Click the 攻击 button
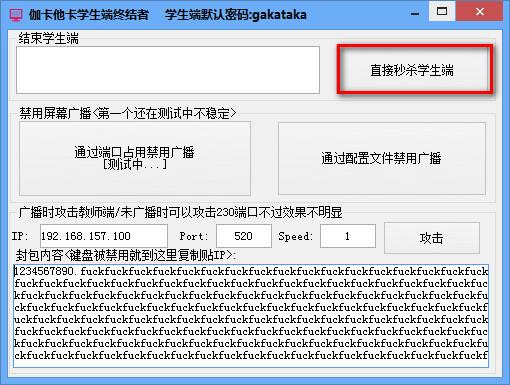Viewport: 510px width, 385px height. point(432,238)
